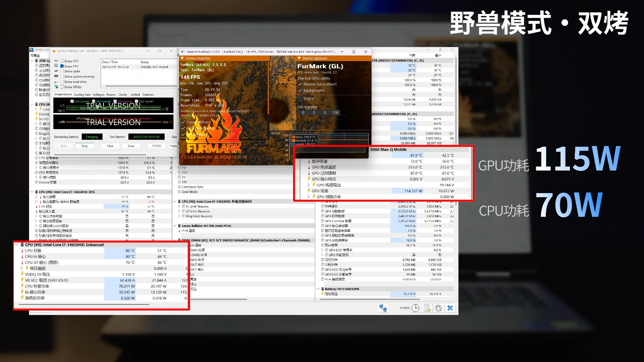Click HWiNFO network remote monitoring icon
The width and height of the screenshot is (644, 362).
383,308
